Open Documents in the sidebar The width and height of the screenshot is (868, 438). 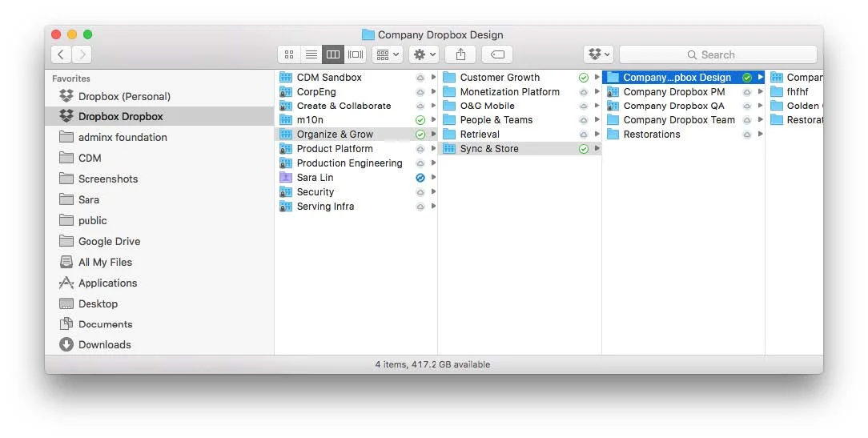(x=159, y=324)
